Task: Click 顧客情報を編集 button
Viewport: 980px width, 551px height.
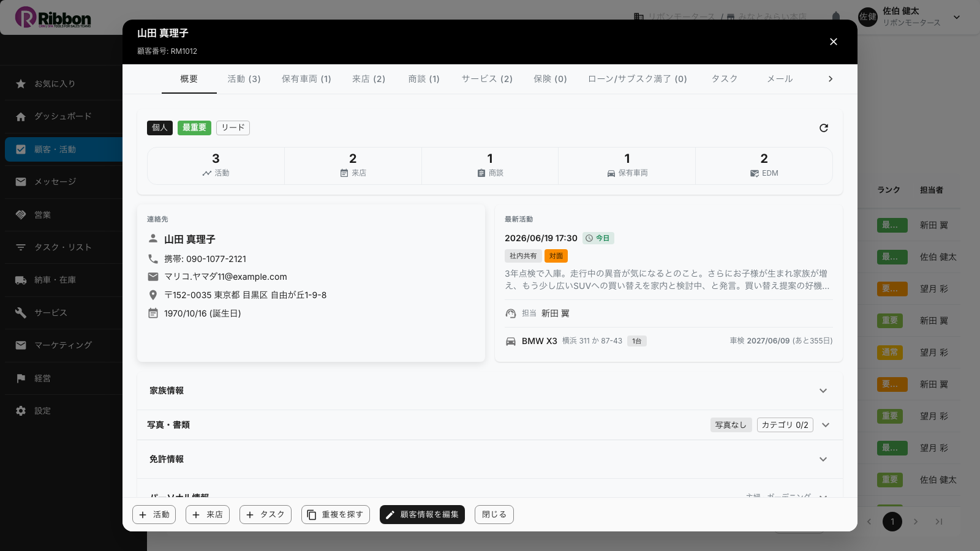Action: coord(422,515)
